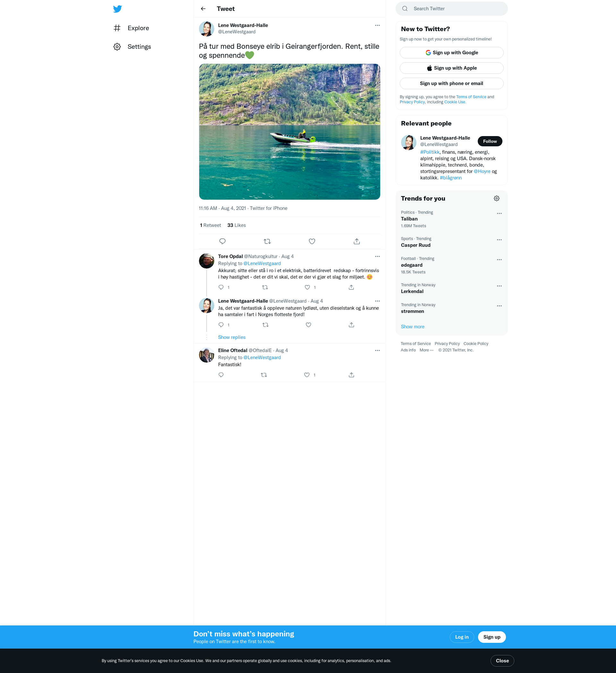Open the #Politikk hashtag

pos(430,152)
